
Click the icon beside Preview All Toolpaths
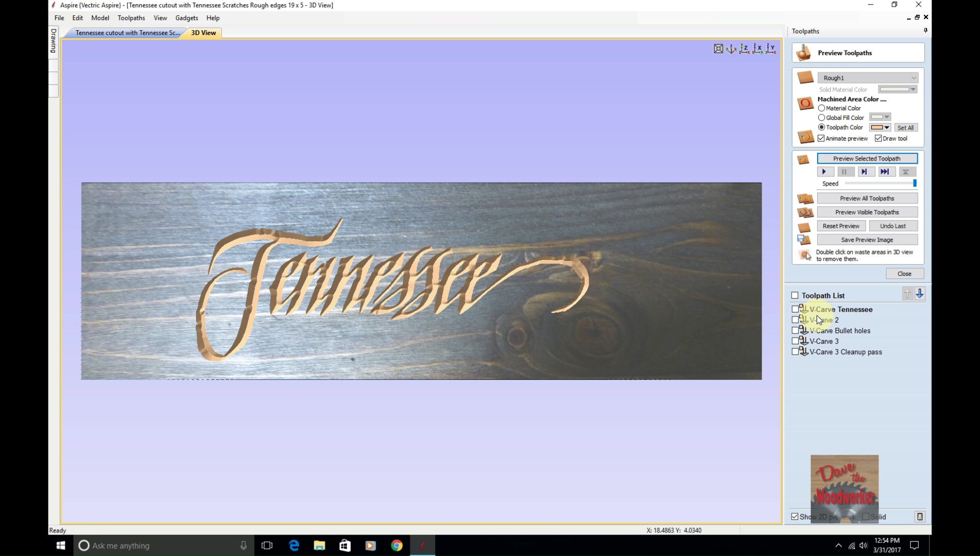pos(805,198)
